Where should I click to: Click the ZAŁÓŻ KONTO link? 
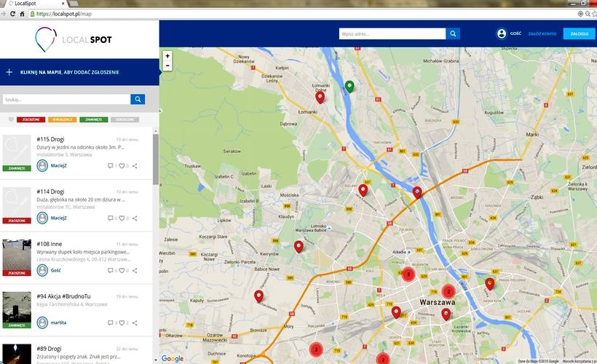click(x=542, y=33)
